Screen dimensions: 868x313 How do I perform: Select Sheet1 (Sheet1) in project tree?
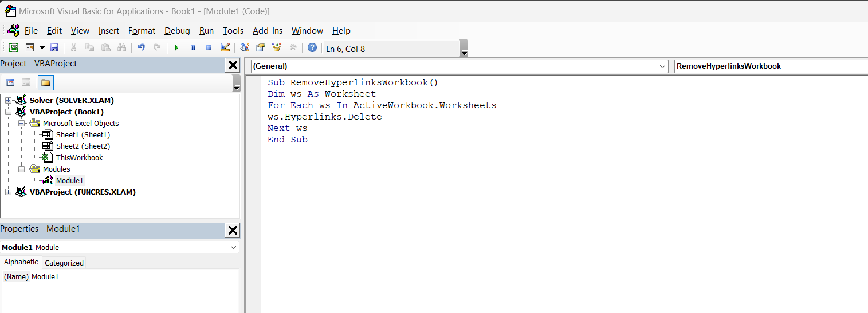[x=83, y=134]
